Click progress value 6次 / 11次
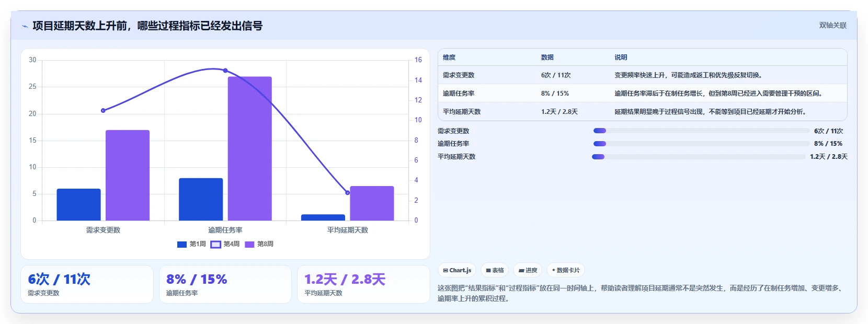868x324 pixels. [828, 131]
